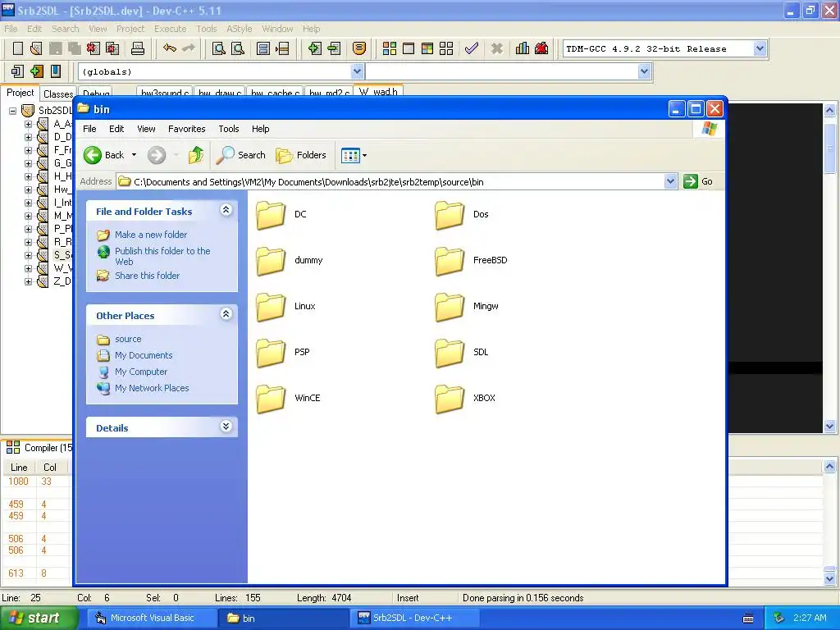Viewport: 840px width, 630px height.
Task: Click the Find magnifier icon in Dev-C++
Action: 218,48
